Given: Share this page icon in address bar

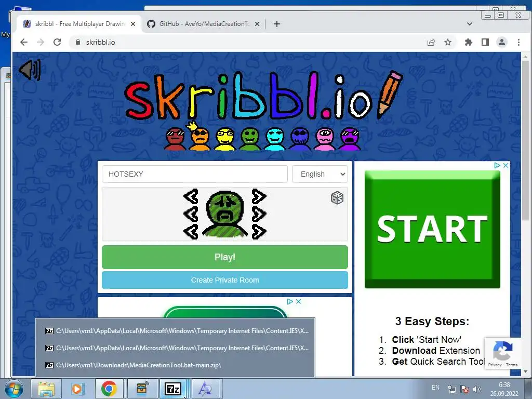Looking at the screenshot, I should [x=431, y=42].
